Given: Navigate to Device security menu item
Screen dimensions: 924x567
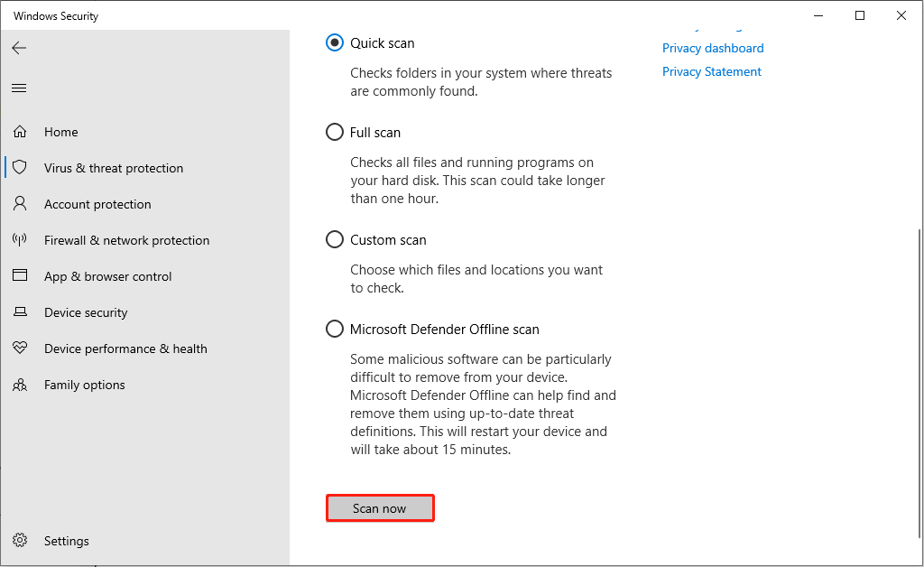Looking at the screenshot, I should coord(86,312).
